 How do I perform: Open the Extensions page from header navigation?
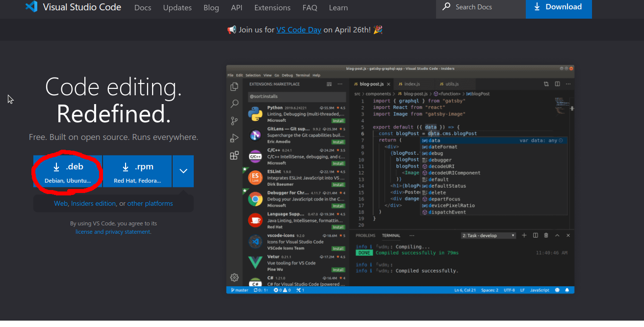pos(273,8)
